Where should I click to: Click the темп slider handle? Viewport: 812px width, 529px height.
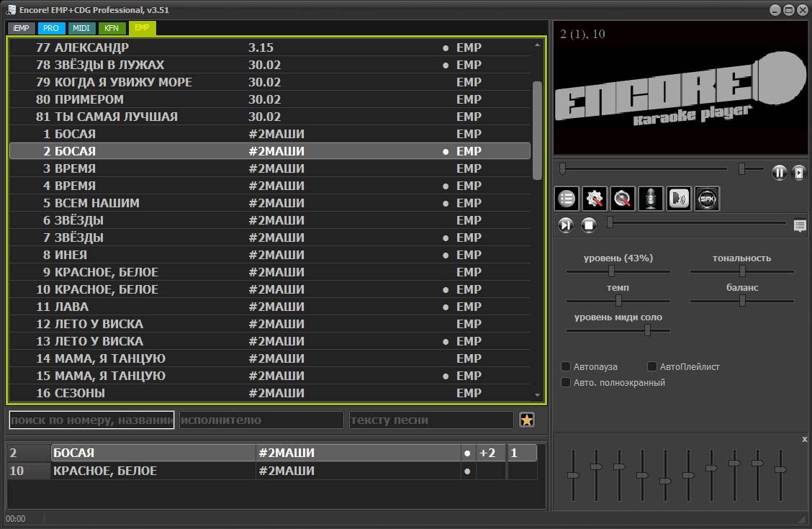pos(618,301)
